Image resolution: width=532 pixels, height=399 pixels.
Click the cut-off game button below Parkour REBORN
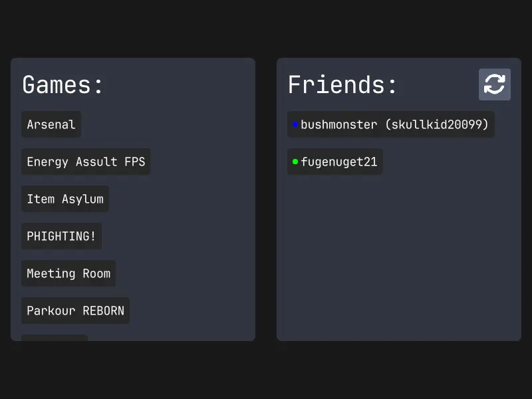point(55,338)
